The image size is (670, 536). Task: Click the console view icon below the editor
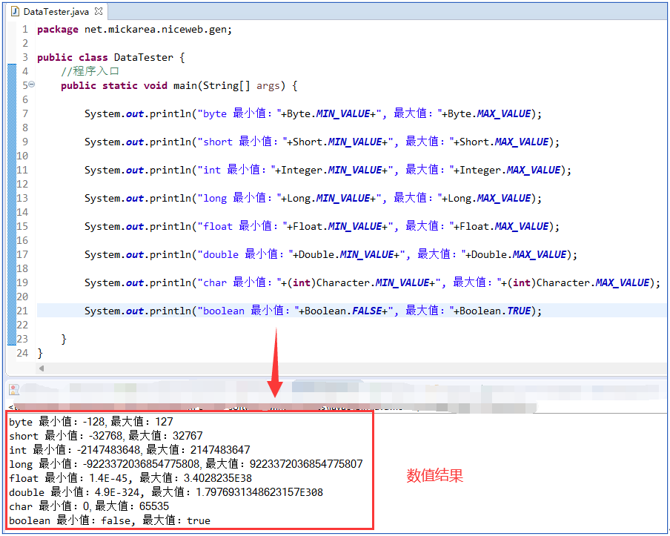coord(14,389)
